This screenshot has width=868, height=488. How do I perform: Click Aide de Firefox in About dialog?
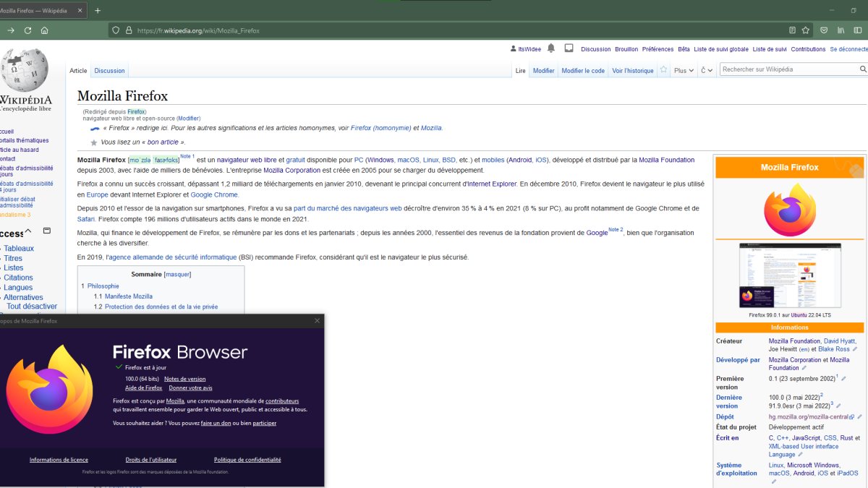144,388
